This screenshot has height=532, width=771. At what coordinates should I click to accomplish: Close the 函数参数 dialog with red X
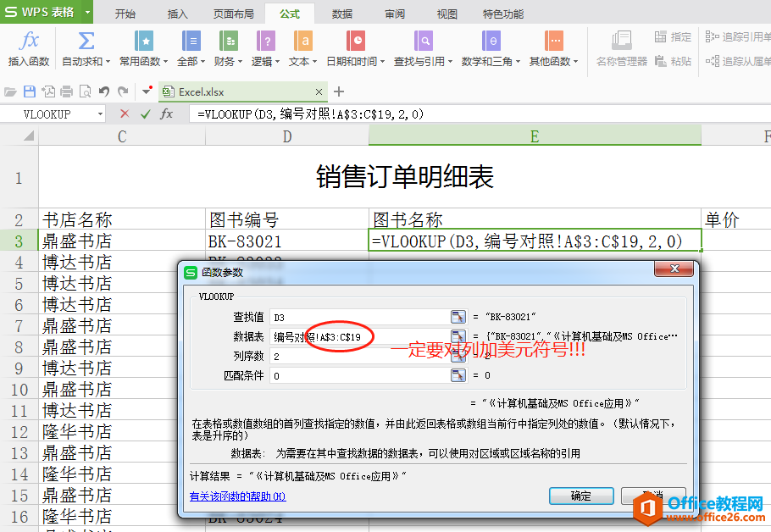tap(674, 269)
